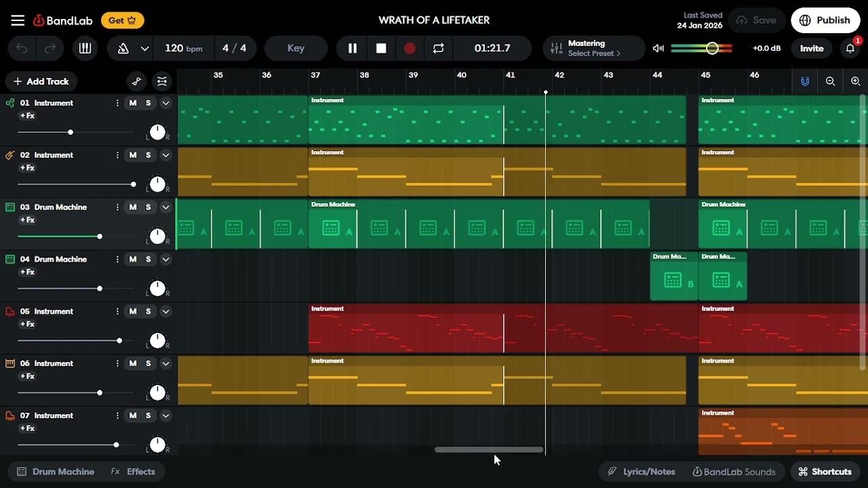This screenshot has width=868, height=488.
Task: Click track 05 instrument icon
Action: pyautogui.click(x=9, y=312)
